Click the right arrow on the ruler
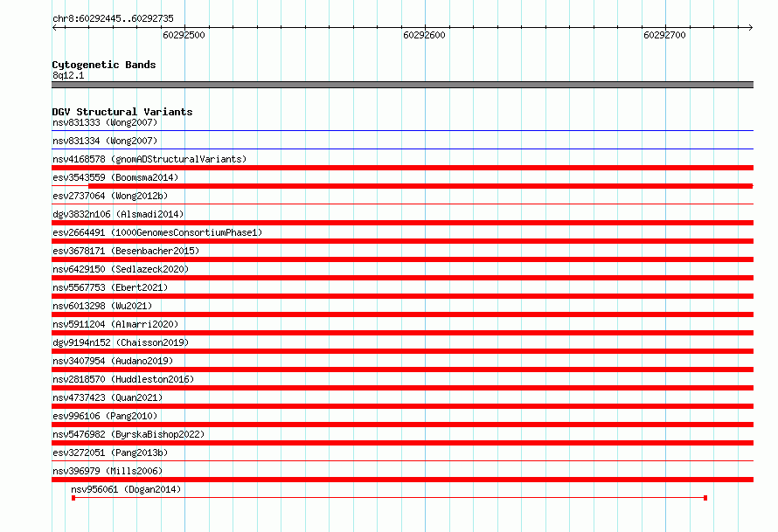Viewport: 778px width, 532px height. coord(750,27)
